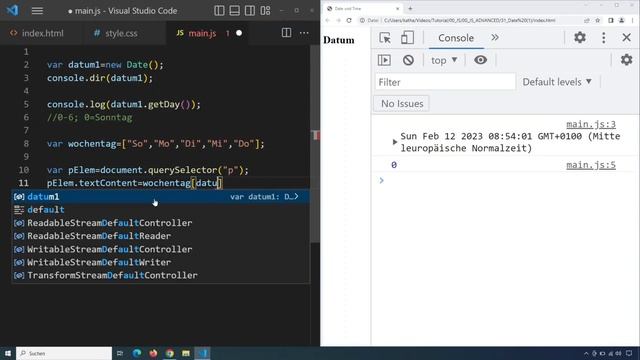Screen dimensions: 640x360
Task: Split the editor to the right
Action: 287,33
